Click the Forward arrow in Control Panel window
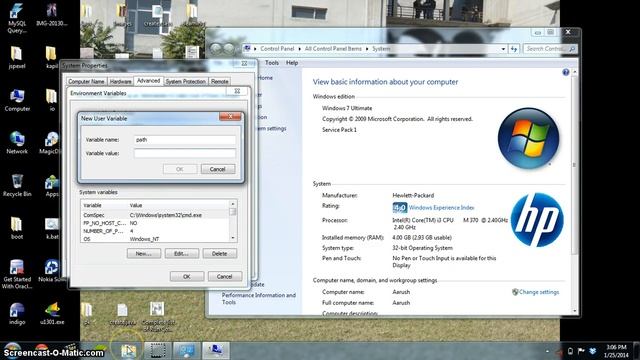Viewport: 640px width, 360px height. tap(229, 49)
